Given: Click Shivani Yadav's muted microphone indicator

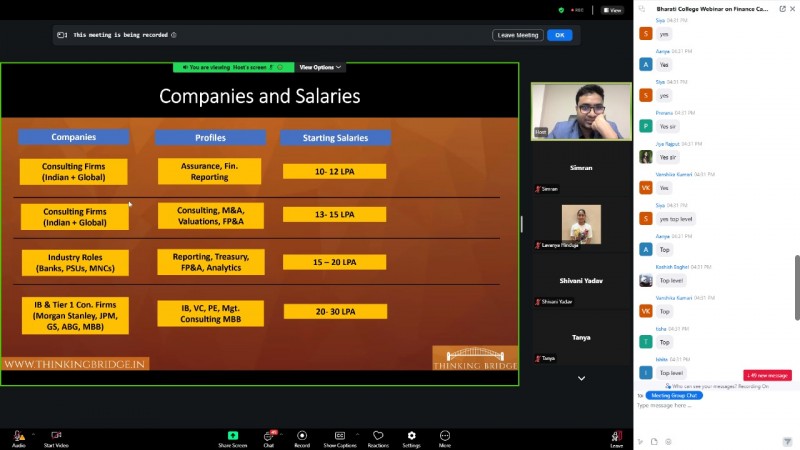Looking at the screenshot, I should 537,302.
